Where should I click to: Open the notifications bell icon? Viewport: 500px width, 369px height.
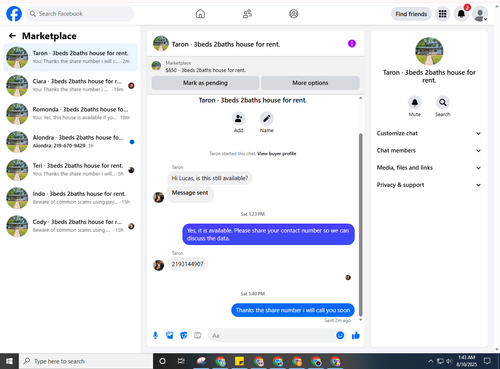[x=461, y=14]
